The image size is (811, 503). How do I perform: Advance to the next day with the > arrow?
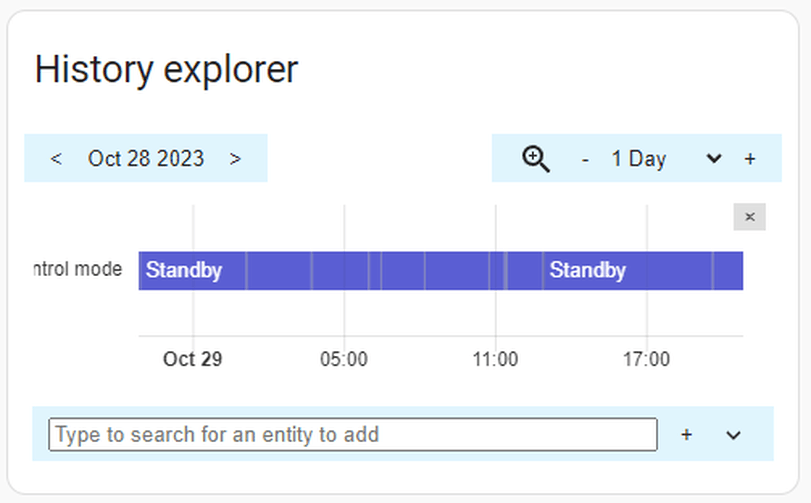(235, 158)
